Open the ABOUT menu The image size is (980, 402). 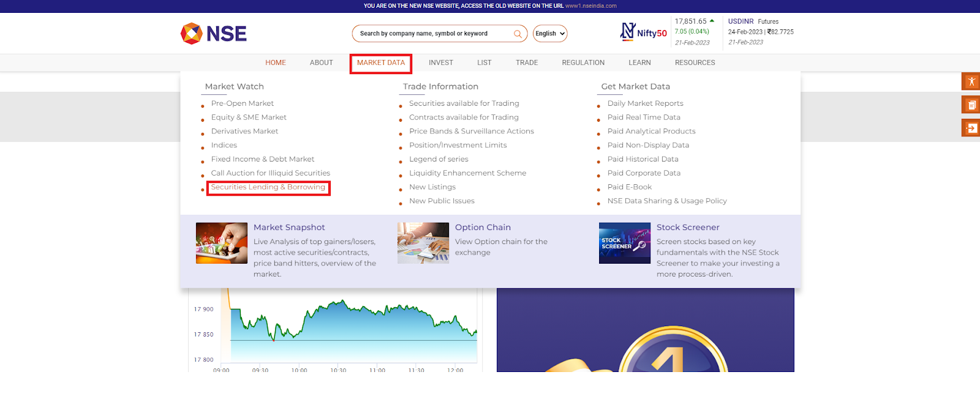click(x=322, y=62)
